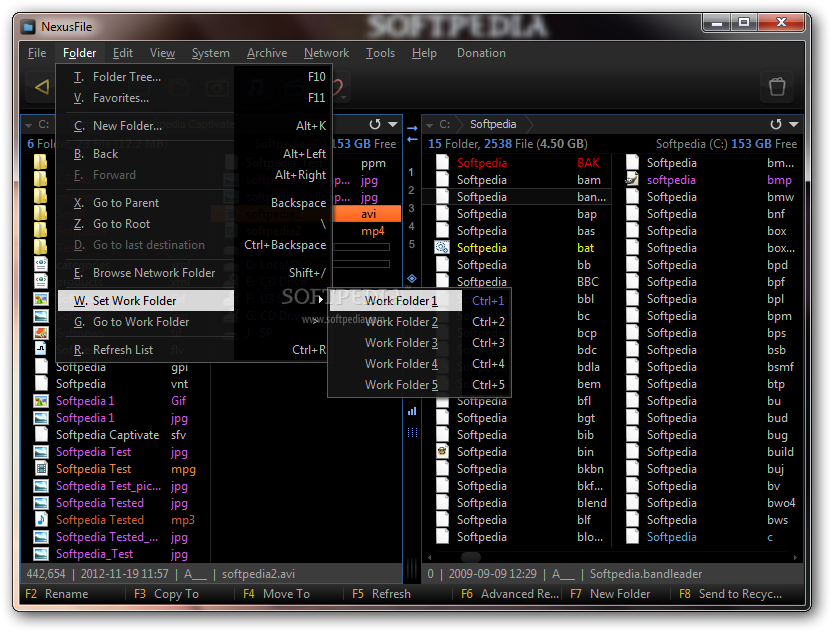Open the Edit menu
Viewport: 832px width, 632px height.
(123, 53)
